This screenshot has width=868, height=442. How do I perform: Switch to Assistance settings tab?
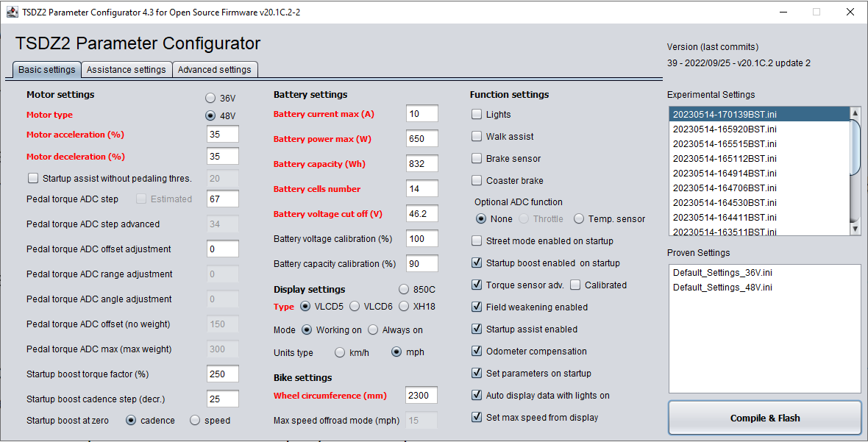tap(127, 70)
